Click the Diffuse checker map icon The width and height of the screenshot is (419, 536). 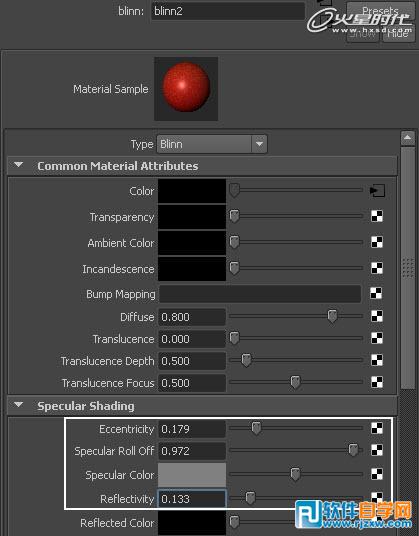point(377,316)
